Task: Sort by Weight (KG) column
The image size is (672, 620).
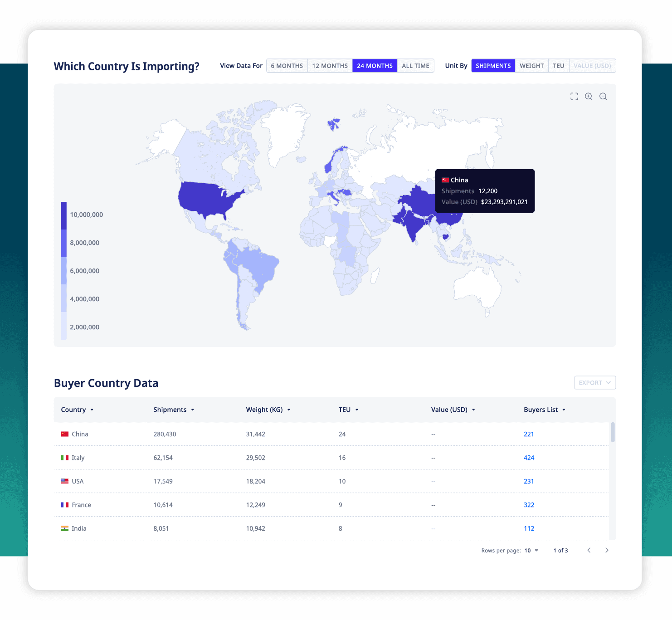Action: pyautogui.click(x=268, y=410)
